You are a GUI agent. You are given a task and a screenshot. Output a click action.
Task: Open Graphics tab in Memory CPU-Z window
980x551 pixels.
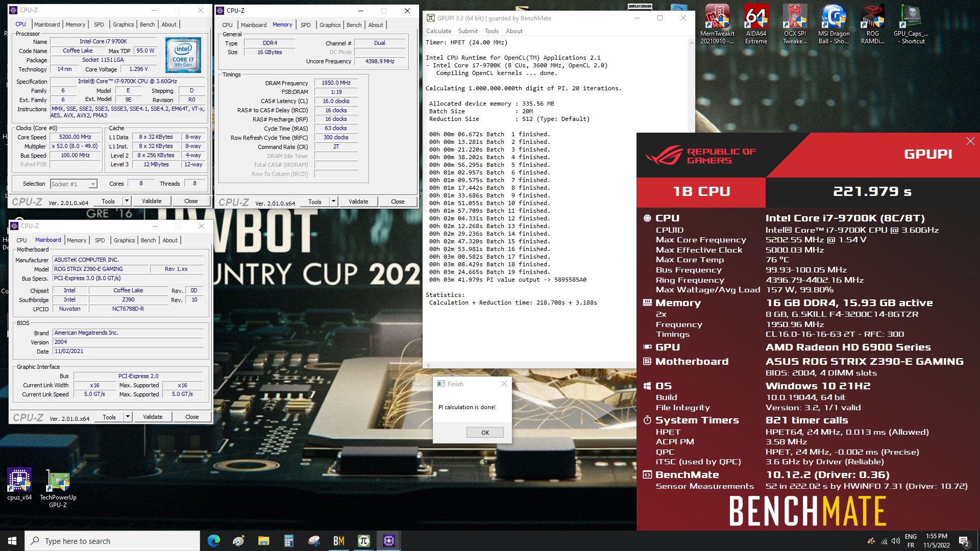click(x=330, y=25)
